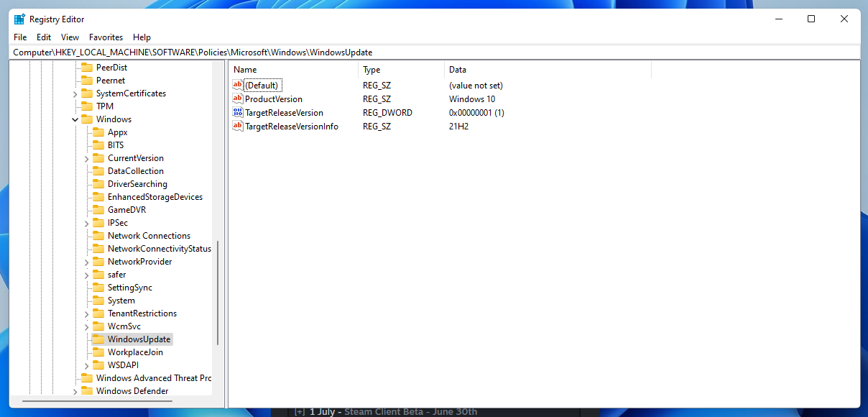Select the ProductVersion string value icon

238,99
